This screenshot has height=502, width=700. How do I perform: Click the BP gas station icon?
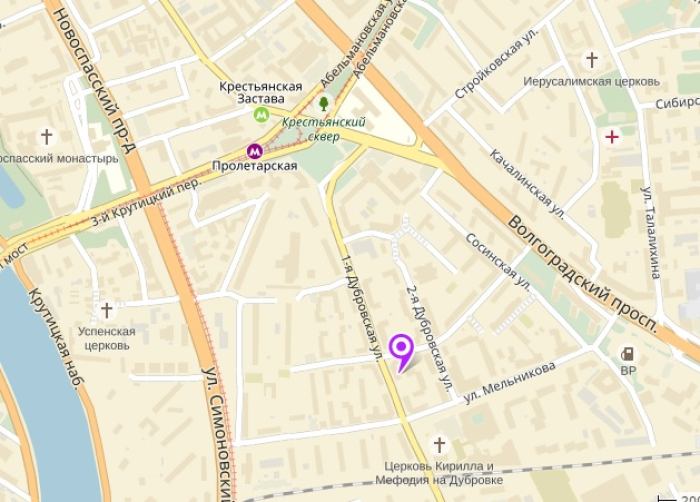[628, 354]
